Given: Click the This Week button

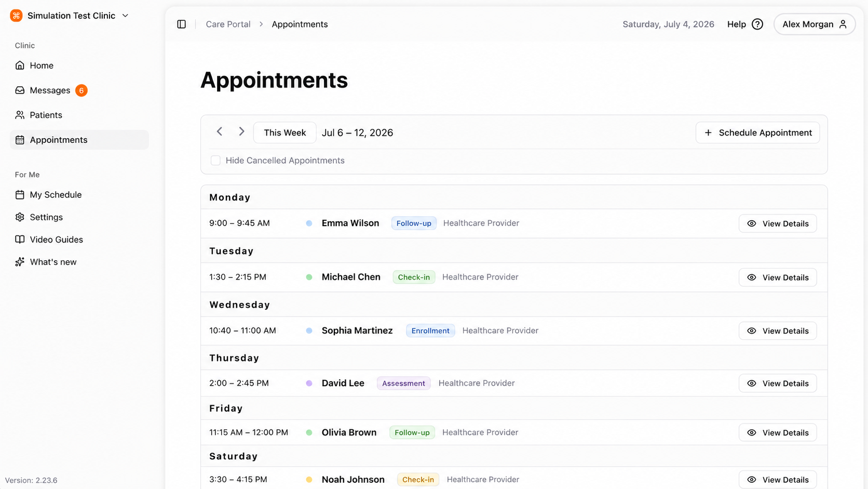Looking at the screenshot, I should click(x=284, y=133).
